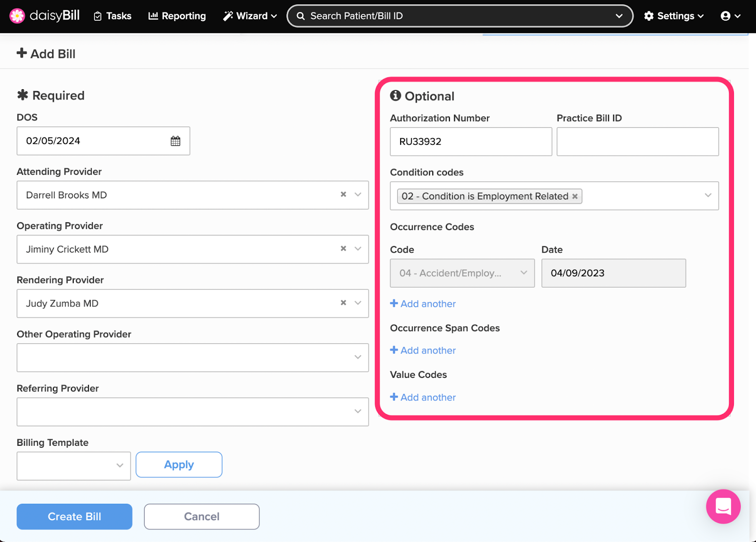Click the Cancel button
Screen dimensions: 756x542
click(202, 517)
